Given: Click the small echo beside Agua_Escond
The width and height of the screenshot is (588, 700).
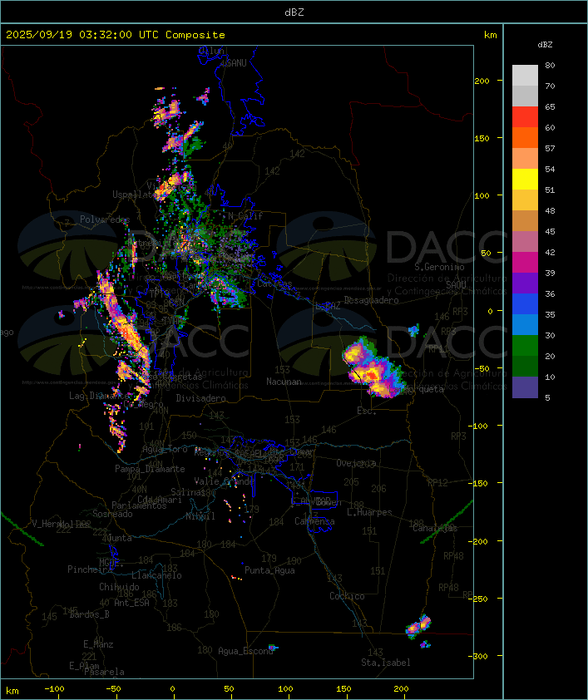Looking at the screenshot, I should pyautogui.click(x=272, y=647).
